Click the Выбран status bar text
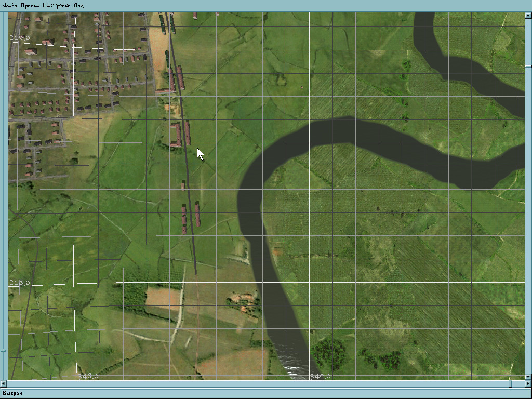The image size is (532, 399). [12, 393]
